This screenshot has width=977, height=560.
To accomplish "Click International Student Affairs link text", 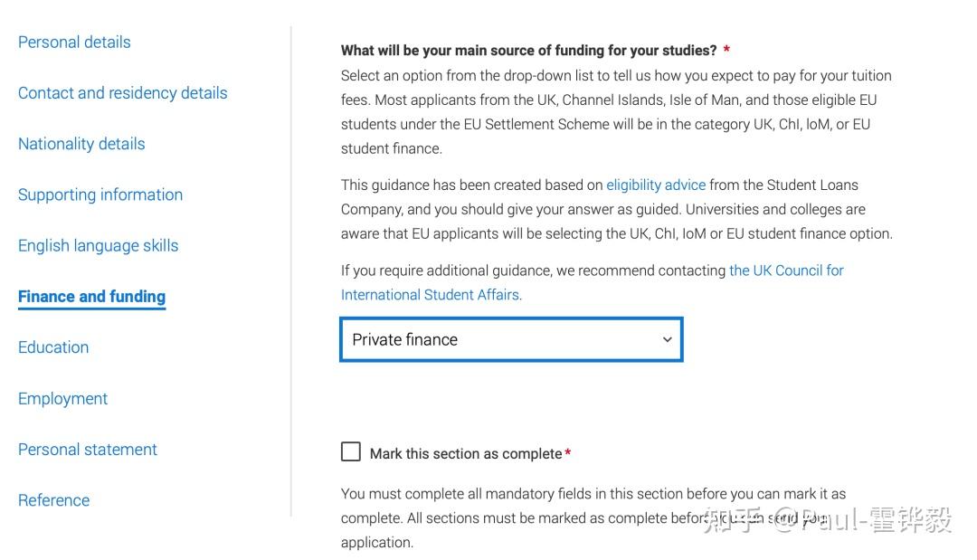I will tap(432, 295).
